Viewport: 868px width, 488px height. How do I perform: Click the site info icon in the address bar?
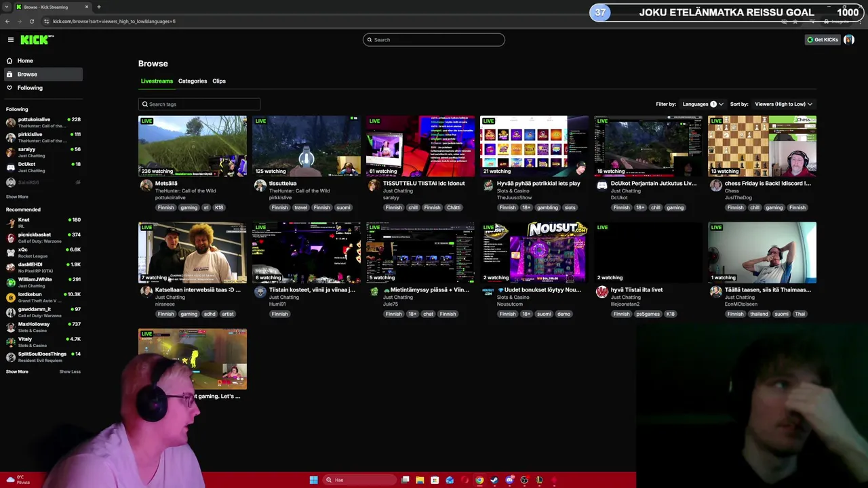tap(46, 21)
